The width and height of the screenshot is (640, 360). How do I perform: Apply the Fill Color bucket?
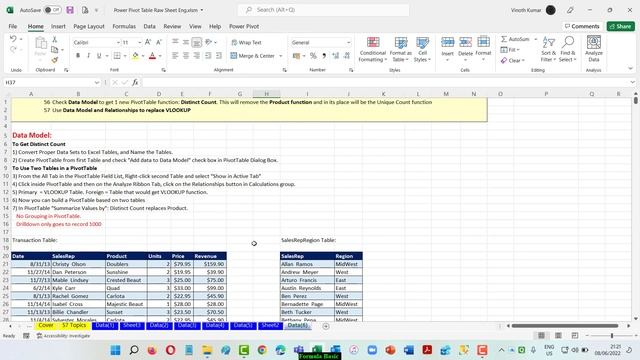[135, 56]
